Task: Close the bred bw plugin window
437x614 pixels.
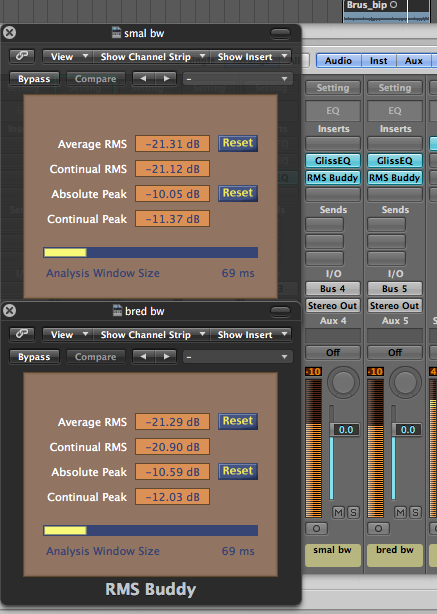Action: pos(9,311)
